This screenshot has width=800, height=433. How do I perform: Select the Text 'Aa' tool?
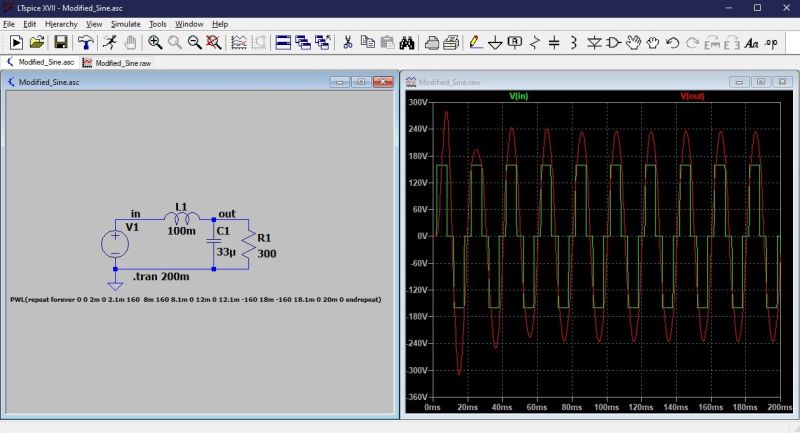751,43
